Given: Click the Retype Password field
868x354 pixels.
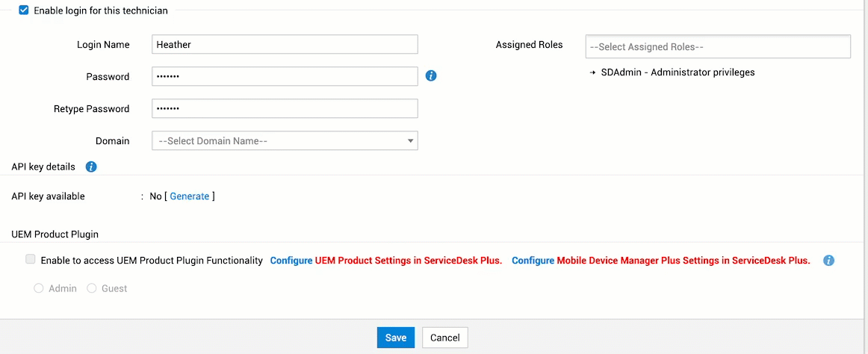Looking at the screenshot, I should click(x=284, y=108).
